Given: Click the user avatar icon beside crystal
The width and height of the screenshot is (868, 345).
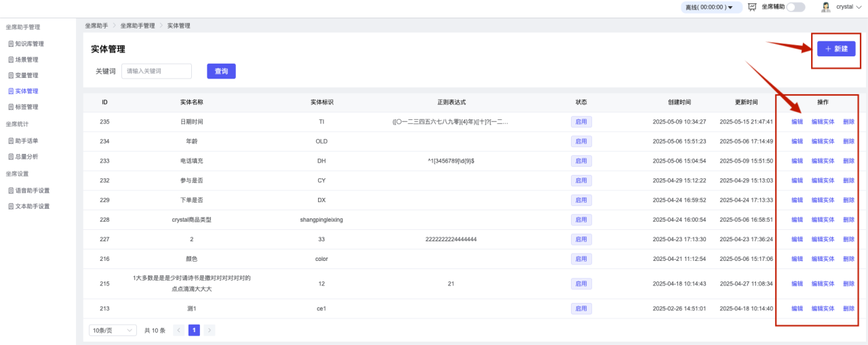Looking at the screenshot, I should pos(826,7).
